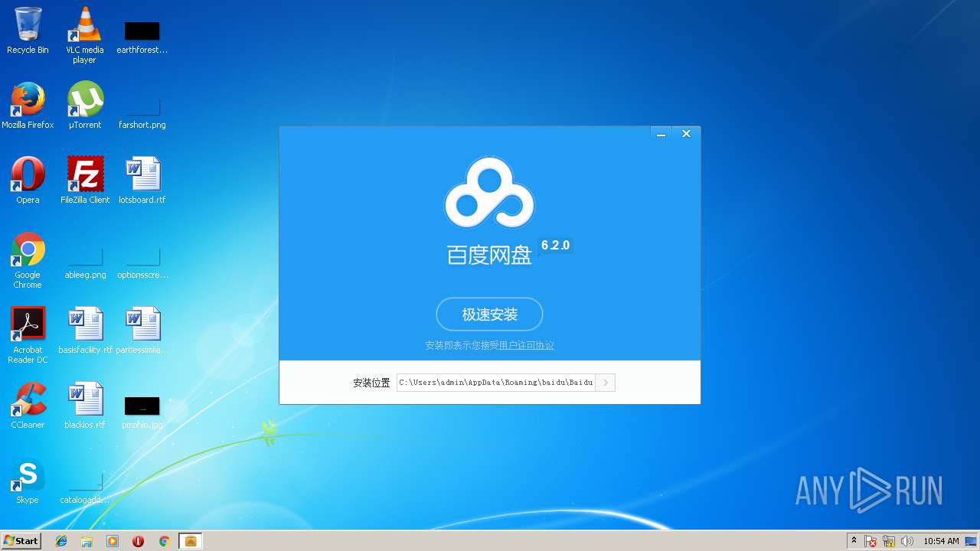Select the farshort.png file
This screenshot has height=551, width=980.
tap(142, 110)
